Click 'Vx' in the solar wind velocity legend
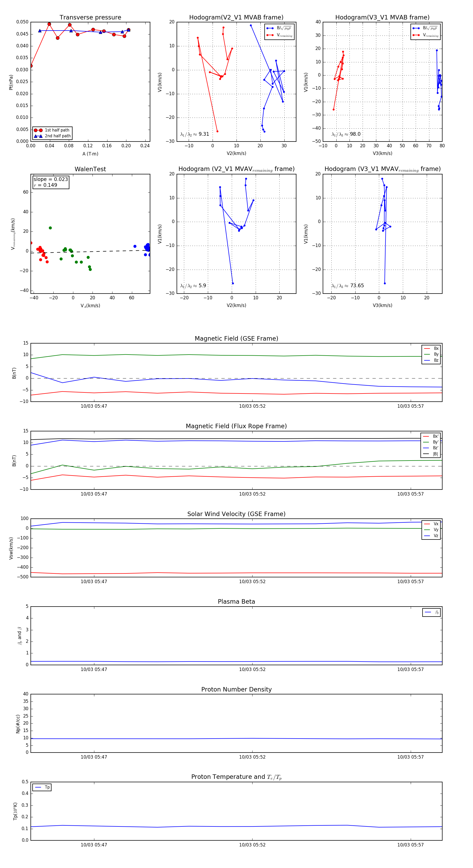Image resolution: width=473 pixels, height=868 pixels. pos(431,524)
